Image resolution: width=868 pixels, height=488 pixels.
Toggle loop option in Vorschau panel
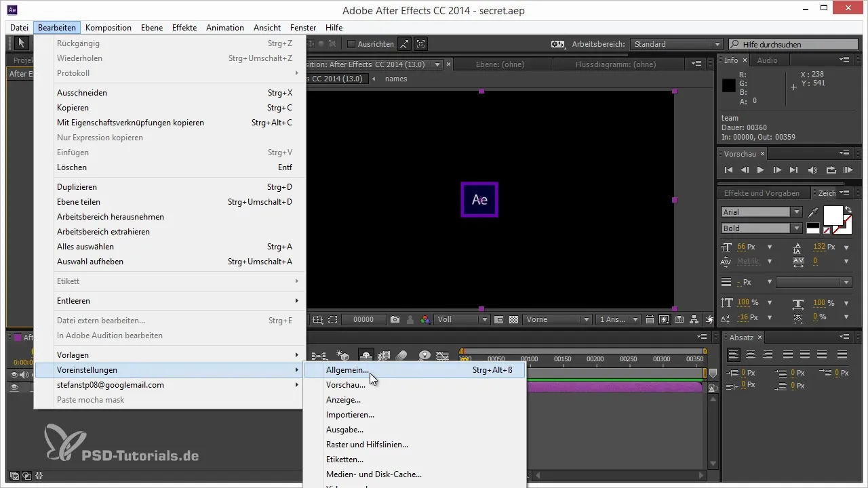point(831,169)
